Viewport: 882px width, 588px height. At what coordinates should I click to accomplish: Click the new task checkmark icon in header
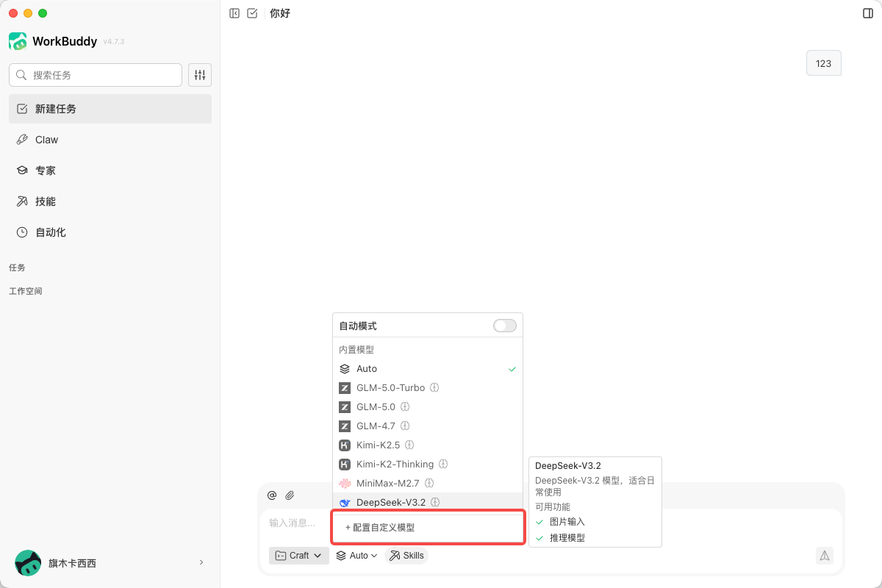click(252, 12)
